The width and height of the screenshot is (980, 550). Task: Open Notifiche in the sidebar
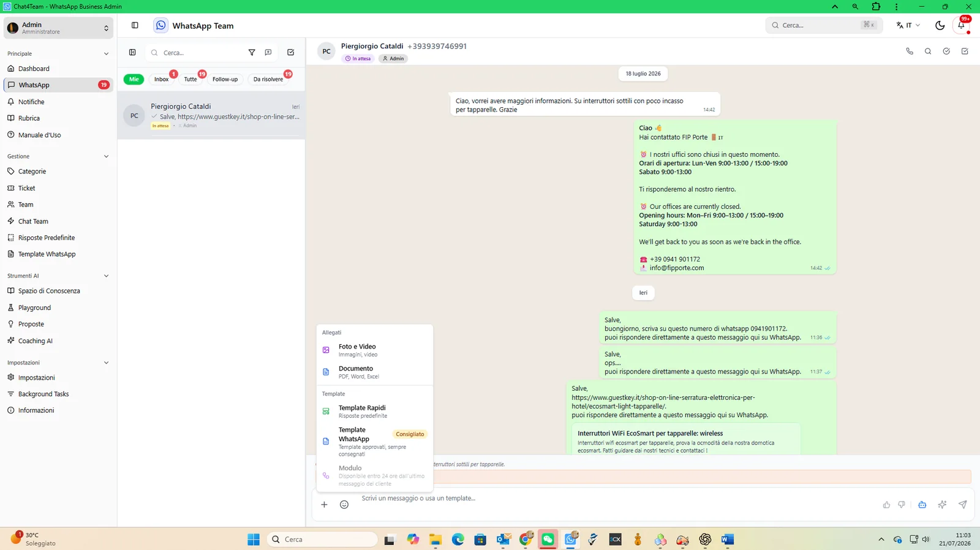coord(59,102)
